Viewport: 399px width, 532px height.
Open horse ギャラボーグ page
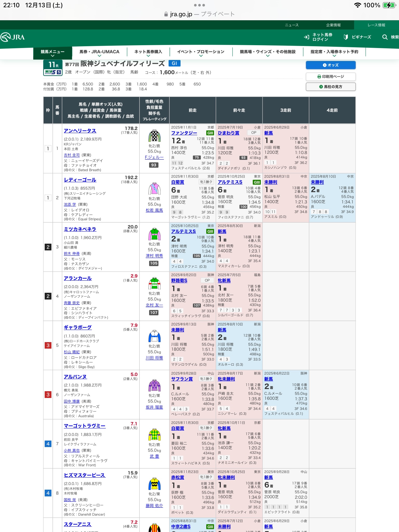click(78, 328)
